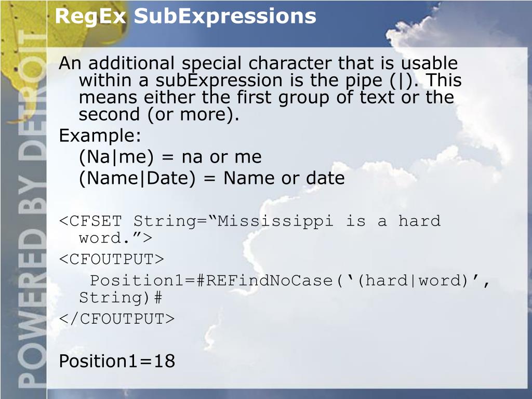This screenshot has height=399, width=532.
Task: Click the opening <CFOUTPUT> tag
Action: point(111,259)
